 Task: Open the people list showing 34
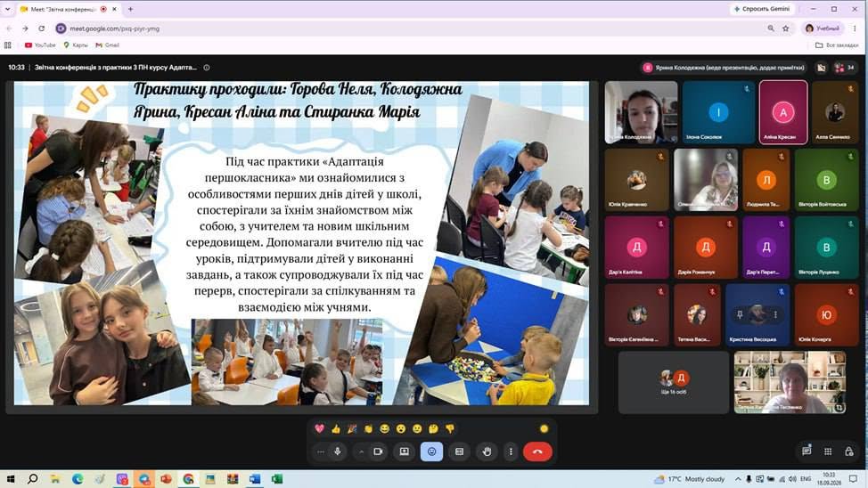point(845,68)
